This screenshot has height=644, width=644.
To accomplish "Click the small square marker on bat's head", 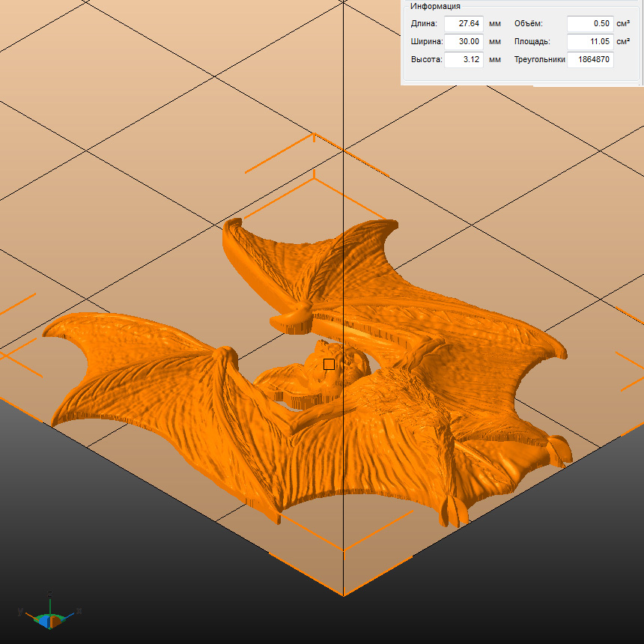I will [x=329, y=365].
